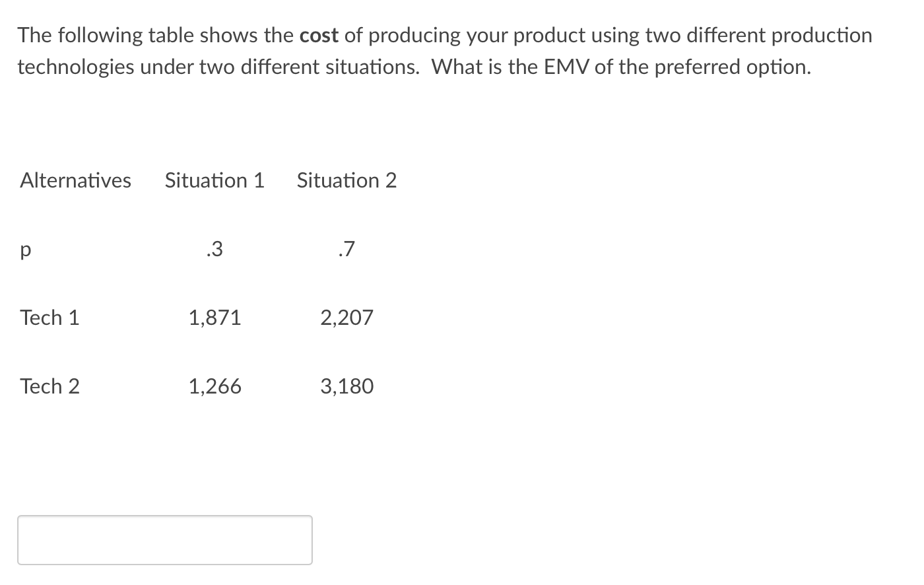Select the cost value 1,266

click(214, 386)
